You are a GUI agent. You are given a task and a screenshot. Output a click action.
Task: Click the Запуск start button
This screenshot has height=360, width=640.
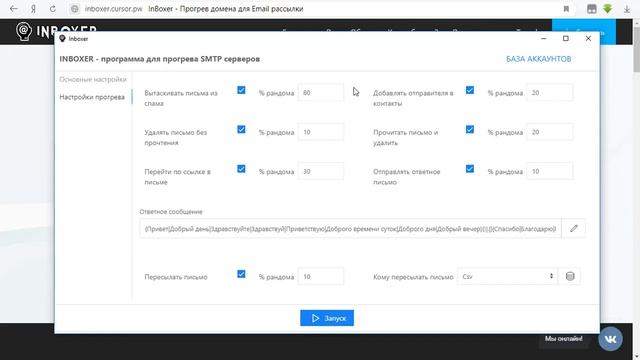pyautogui.click(x=327, y=318)
